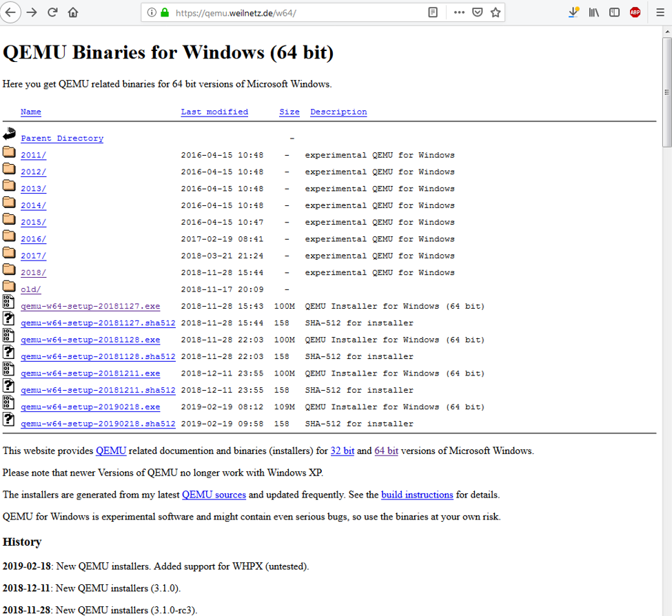Open qemu-w64-setup-20181128.sha512 link

click(x=98, y=356)
